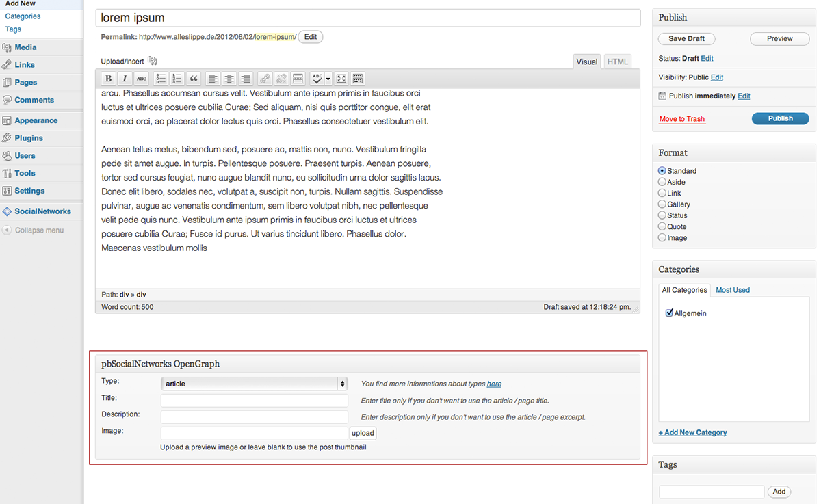Open the OpenGraph Type dropdown

(255, 384)
